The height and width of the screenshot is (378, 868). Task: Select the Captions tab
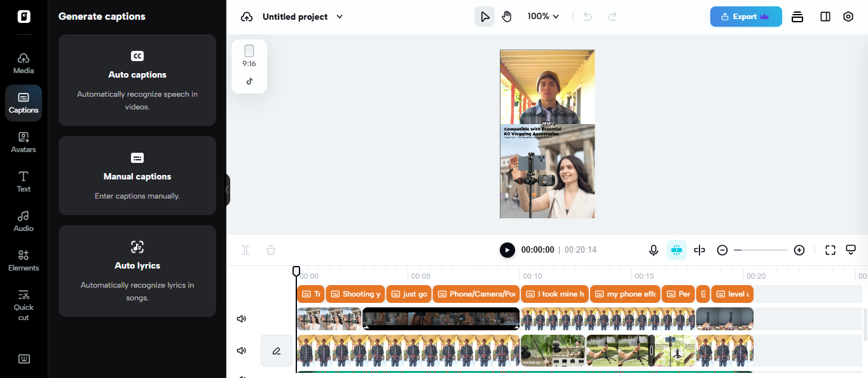point(24,102)
